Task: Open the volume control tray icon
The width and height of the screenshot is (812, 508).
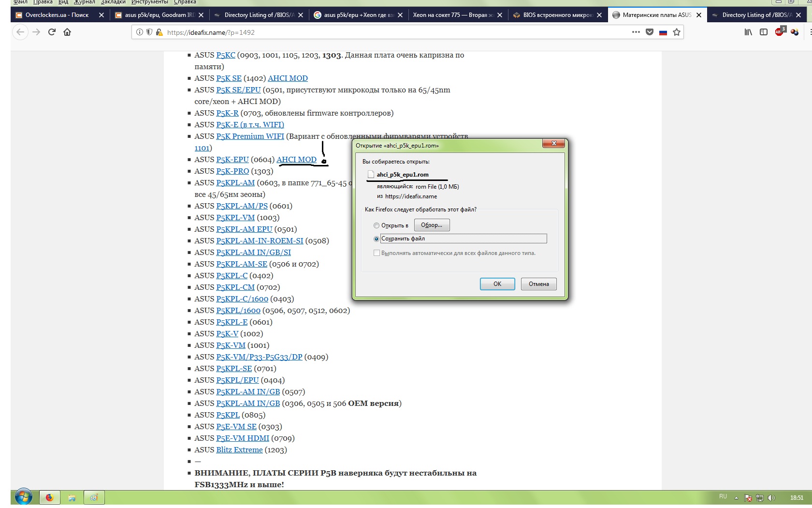Action: point(771,498)
